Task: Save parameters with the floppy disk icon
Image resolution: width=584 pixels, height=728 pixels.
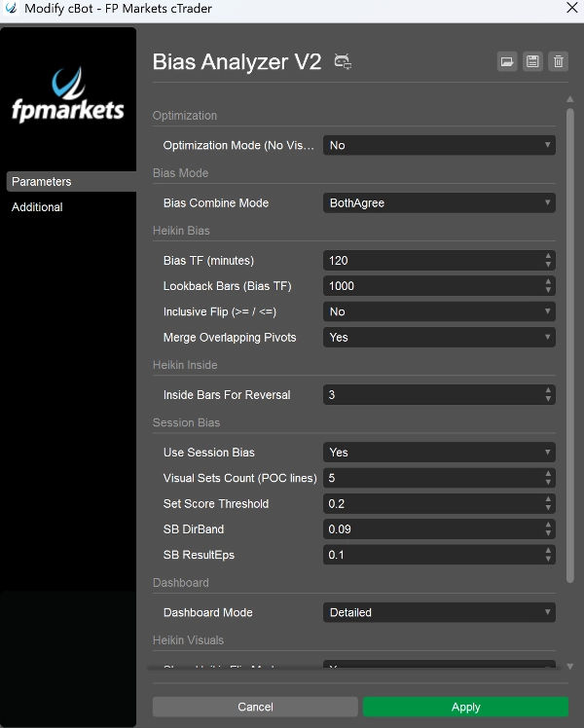Action: 532,61
